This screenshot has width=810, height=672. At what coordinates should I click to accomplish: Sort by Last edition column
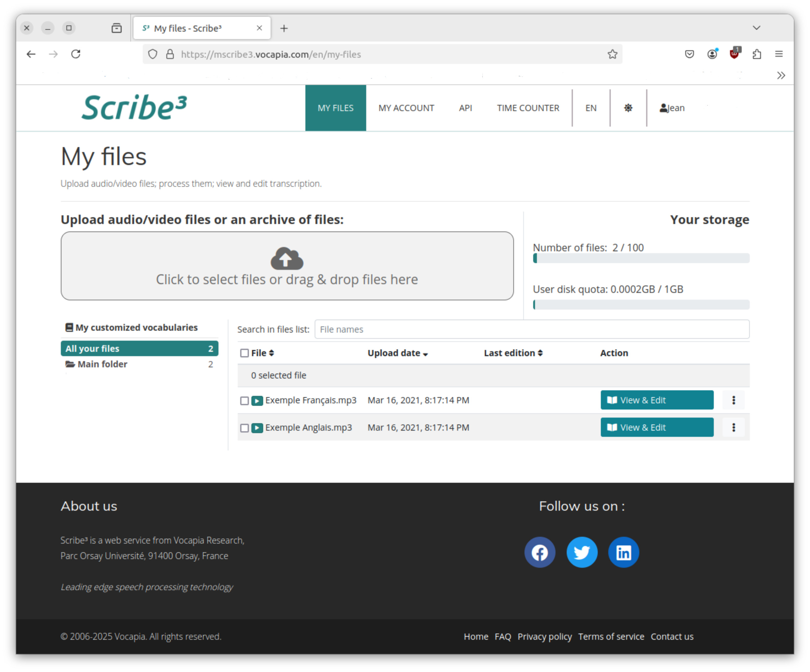tap(513, 353)
